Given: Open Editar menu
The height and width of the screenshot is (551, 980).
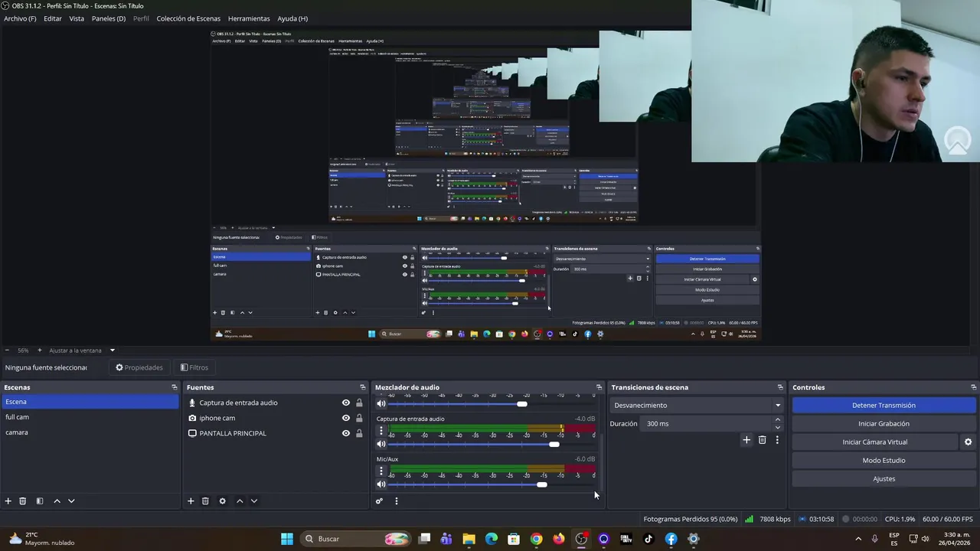Looking at the screenshot, I should [x=53, y=18].
